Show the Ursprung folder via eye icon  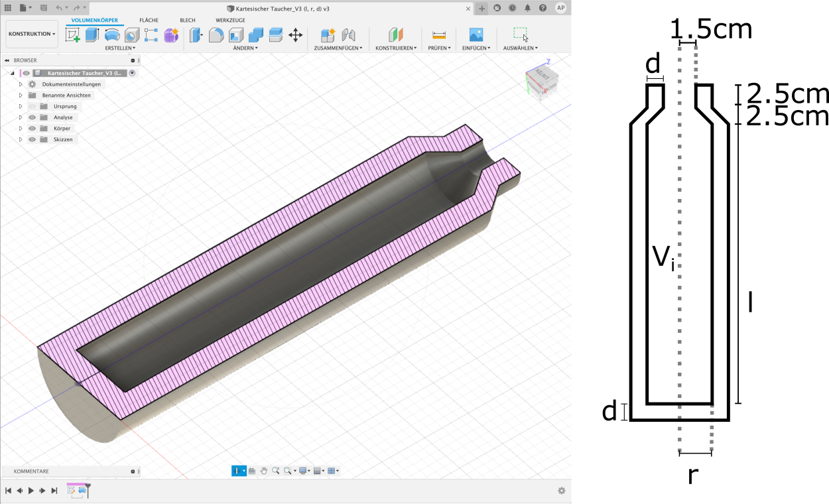point(32,106)
